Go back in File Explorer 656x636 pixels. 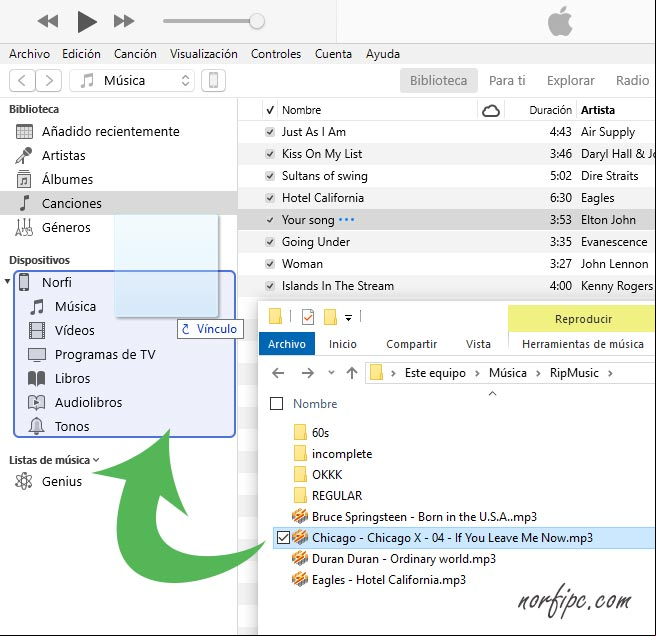click(x=278, y=373)
